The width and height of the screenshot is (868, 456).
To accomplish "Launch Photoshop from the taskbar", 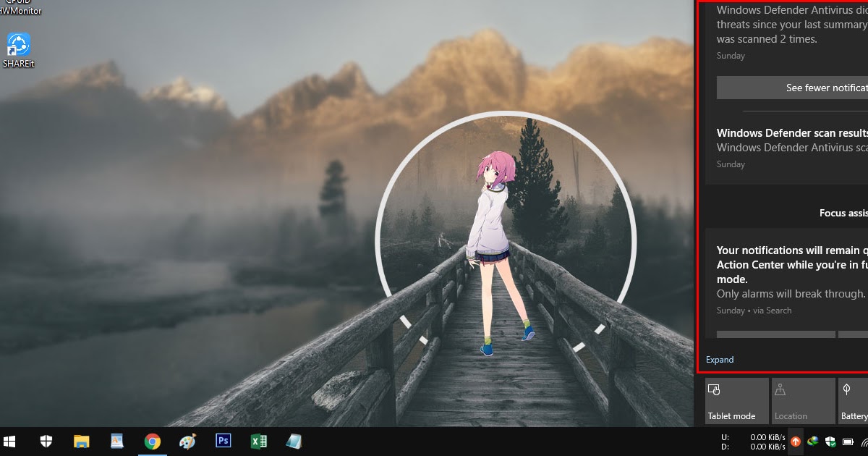I will tap(223, 441).
